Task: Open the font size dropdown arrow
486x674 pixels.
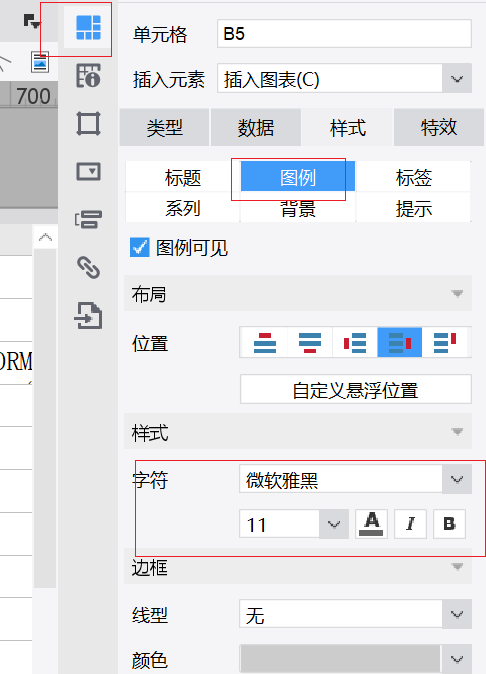Action: coord(334,524)
